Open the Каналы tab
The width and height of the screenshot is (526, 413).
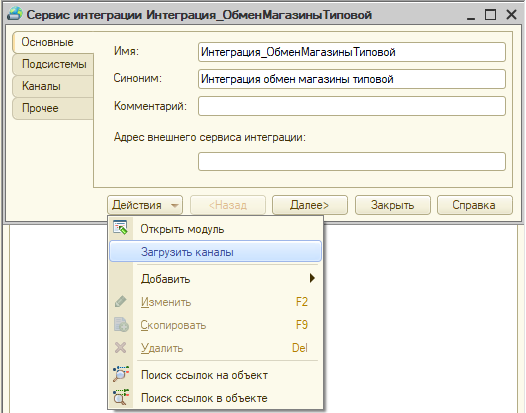click(53, 86)
